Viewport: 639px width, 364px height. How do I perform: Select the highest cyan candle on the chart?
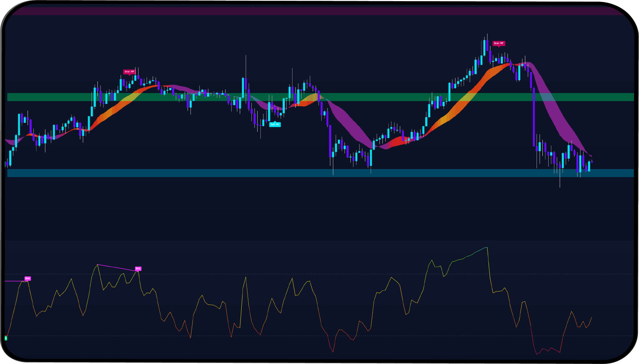(x=485, y=48)
